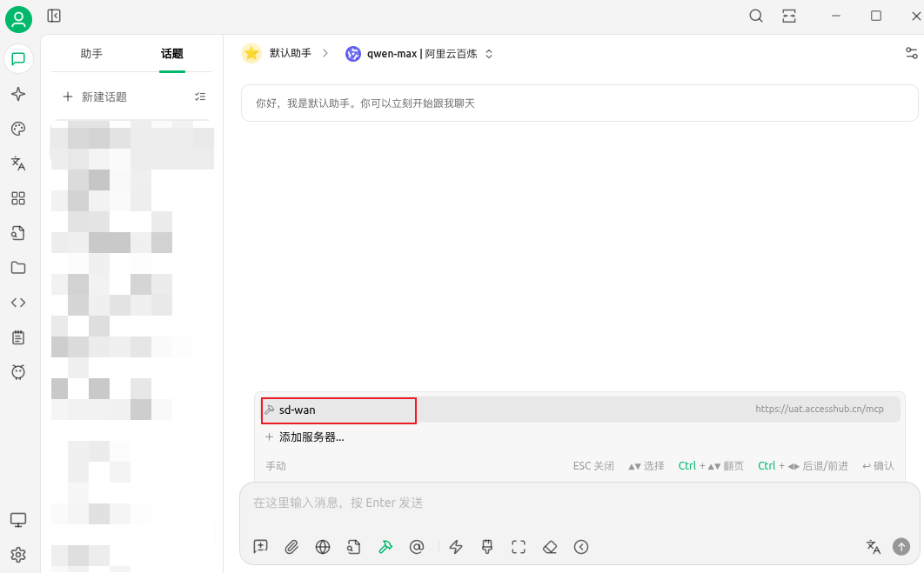Click the owl-face icon in sidebar
This screenshot has height=573, width=924.
18,372
